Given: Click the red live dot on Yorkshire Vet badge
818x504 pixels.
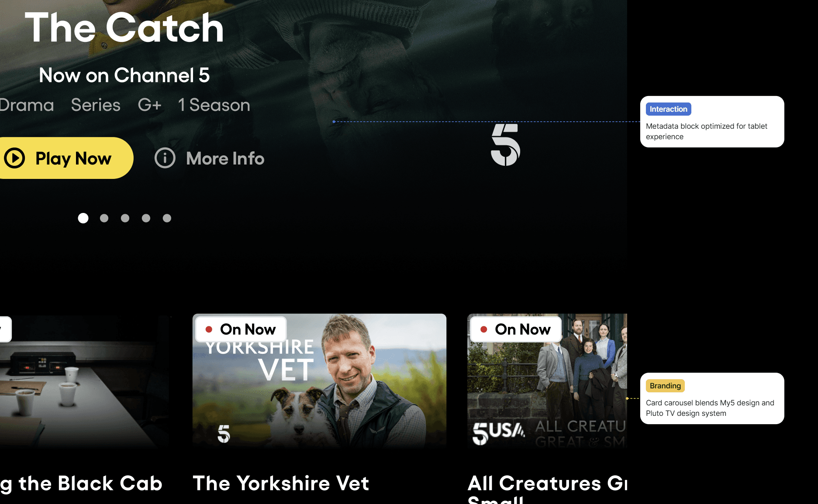Looking at the screenshot, I should 209,329.
